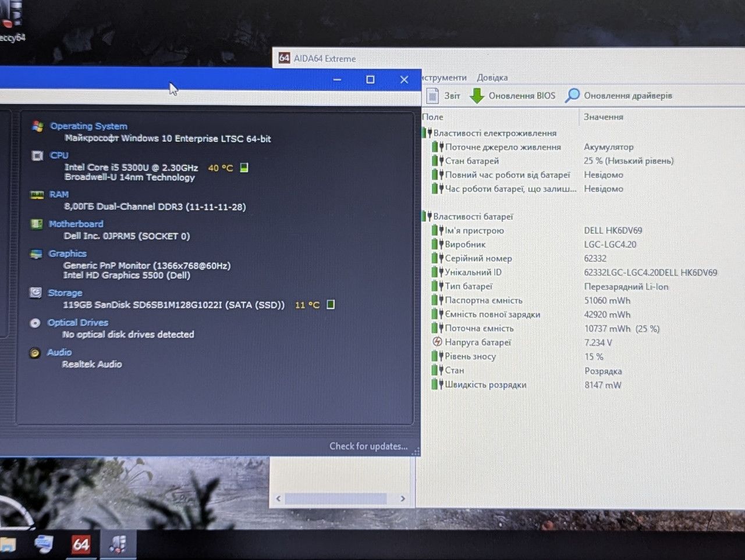Open the Audio section heading in Speccy
The image size is (745, 560).
click(x=59, y=352)
